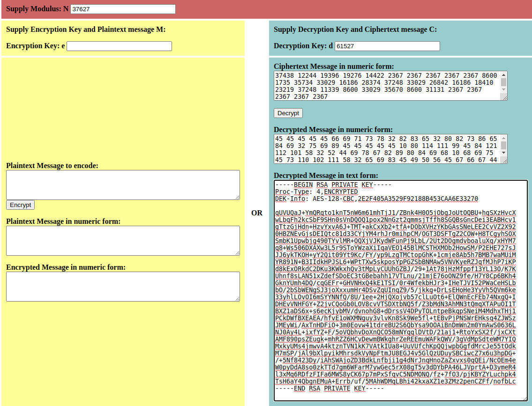Click the ciphertext box scroll down arrow
This screenshot has width=532, height=406.
click(503, 90)
